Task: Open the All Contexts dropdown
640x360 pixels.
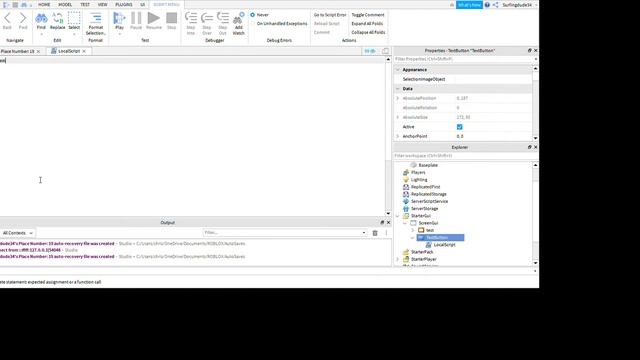Action: click(18, 233)
